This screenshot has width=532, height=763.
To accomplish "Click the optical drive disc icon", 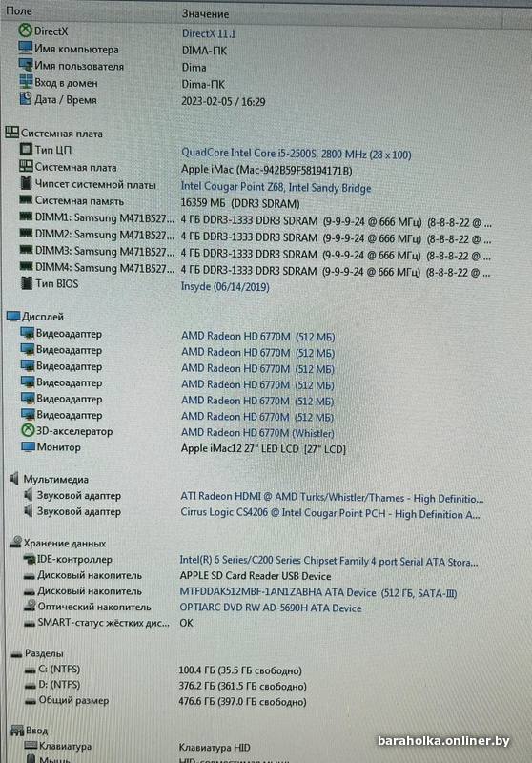I will tap(31, 606).
